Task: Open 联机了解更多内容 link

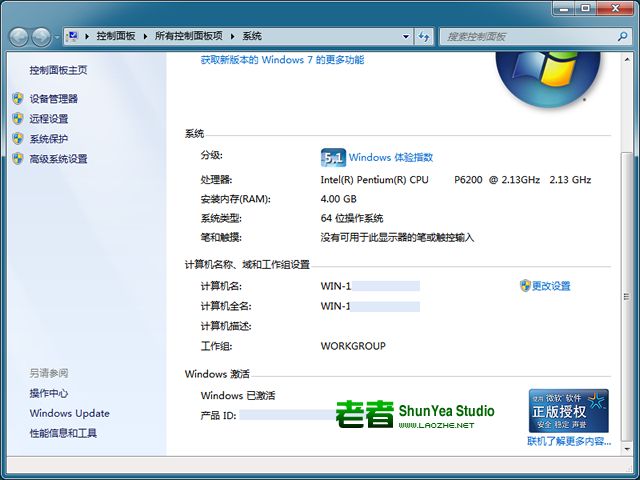Action: (x=569, y=441)
